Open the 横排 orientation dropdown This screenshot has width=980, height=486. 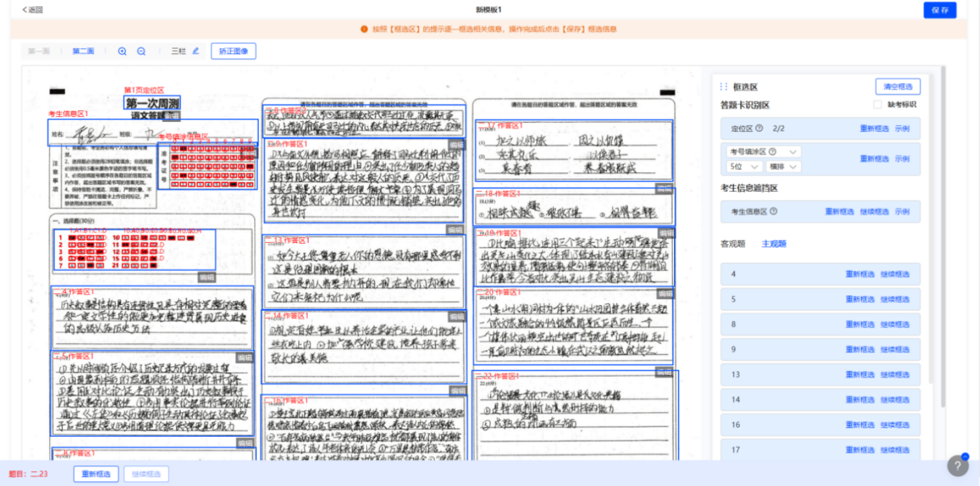pos(784,166)
